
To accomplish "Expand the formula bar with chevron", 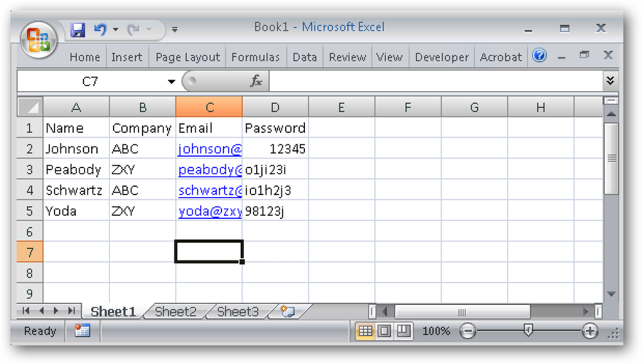I will click(x=610, y=81).
